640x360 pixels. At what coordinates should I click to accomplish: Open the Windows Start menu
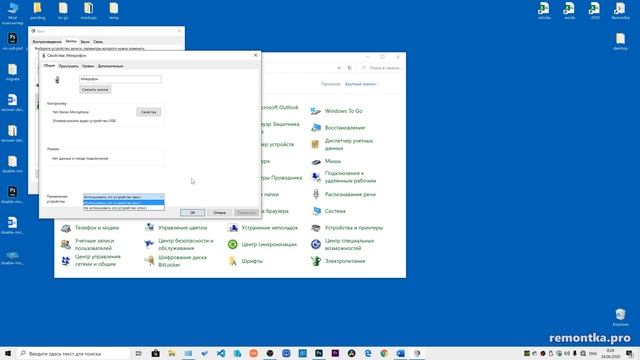pyautogui.click(x=8, y=353)
